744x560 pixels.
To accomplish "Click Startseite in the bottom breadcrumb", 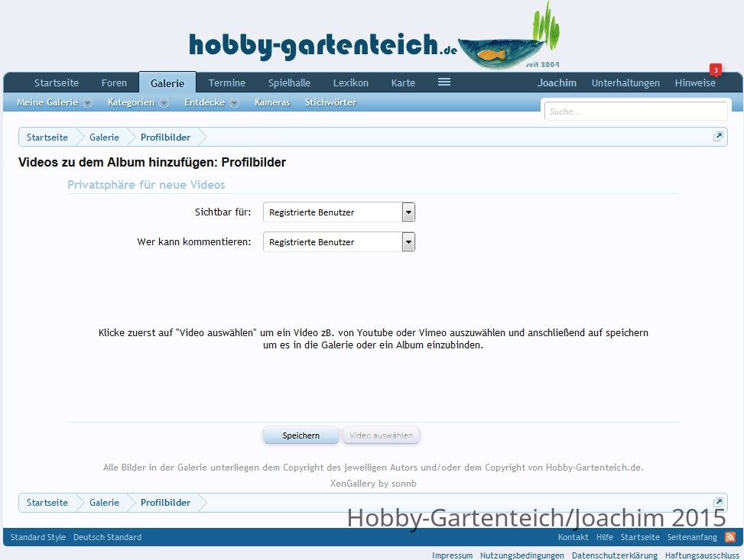I will (x=47, y=502).
